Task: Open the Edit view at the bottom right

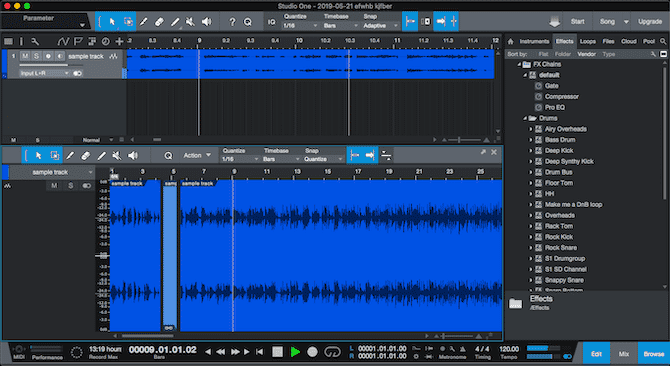Action: point(596,354)
